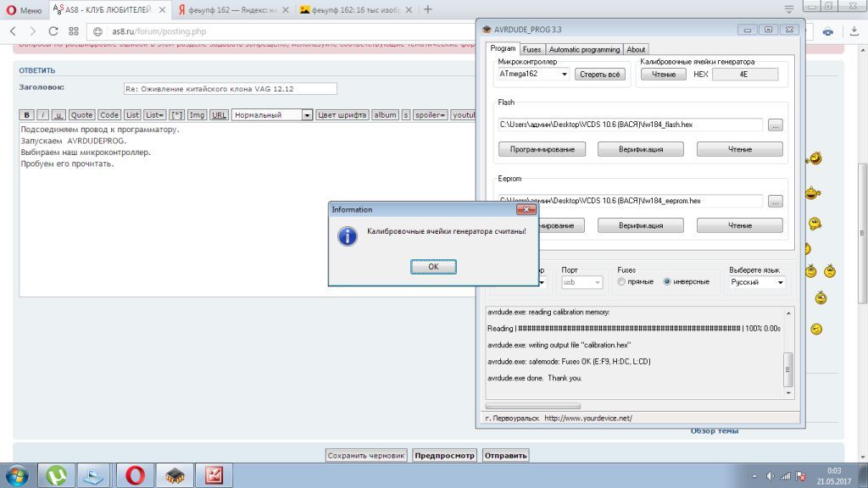Viewport: 868px width, 488px height.
Task: Open Speed Dial grid icon
Action: [x=74, y=31]
